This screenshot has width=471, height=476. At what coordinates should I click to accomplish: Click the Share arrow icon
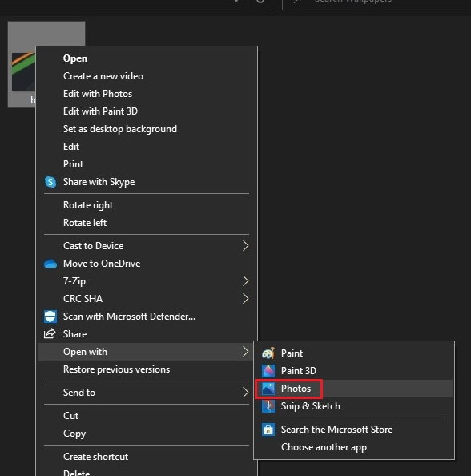pyautogui.click(x=50, y=333)
